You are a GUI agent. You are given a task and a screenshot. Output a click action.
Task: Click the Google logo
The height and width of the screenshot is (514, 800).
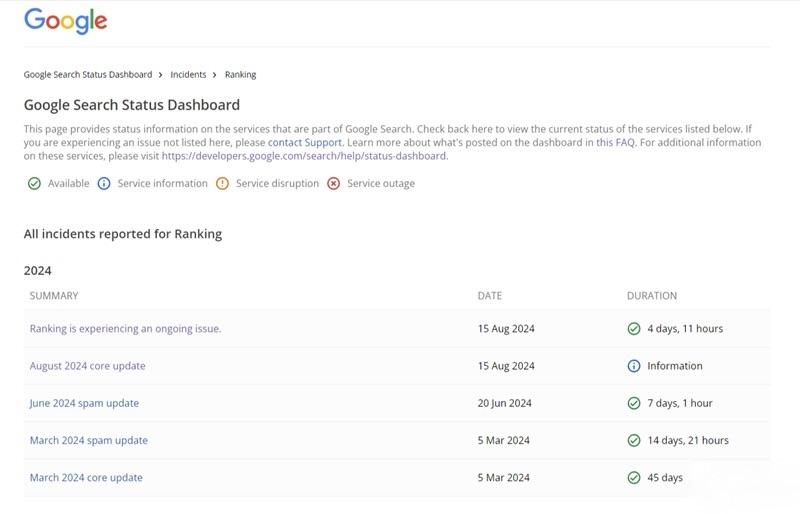tap(66, 21)
